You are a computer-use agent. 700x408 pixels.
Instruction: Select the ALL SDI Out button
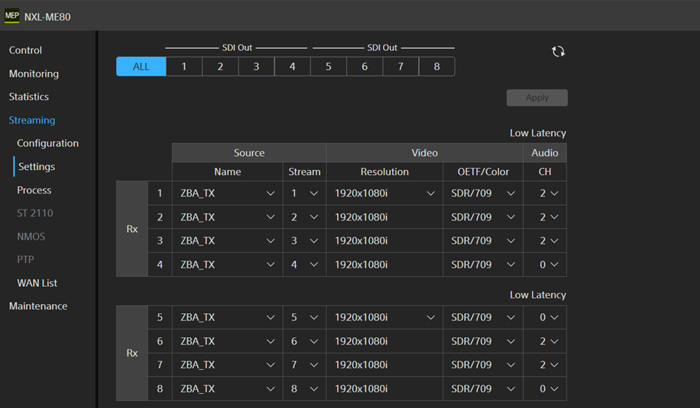click(141, 67)
